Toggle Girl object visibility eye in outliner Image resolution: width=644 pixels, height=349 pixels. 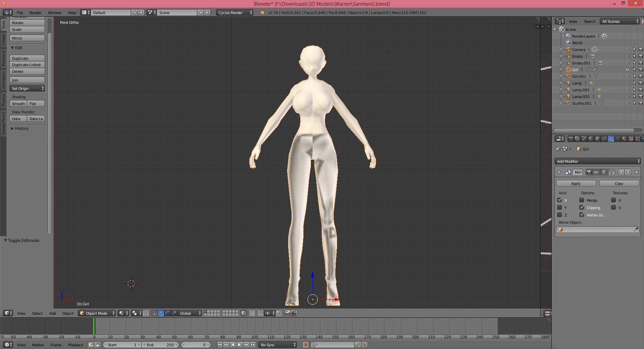[628, 69]
